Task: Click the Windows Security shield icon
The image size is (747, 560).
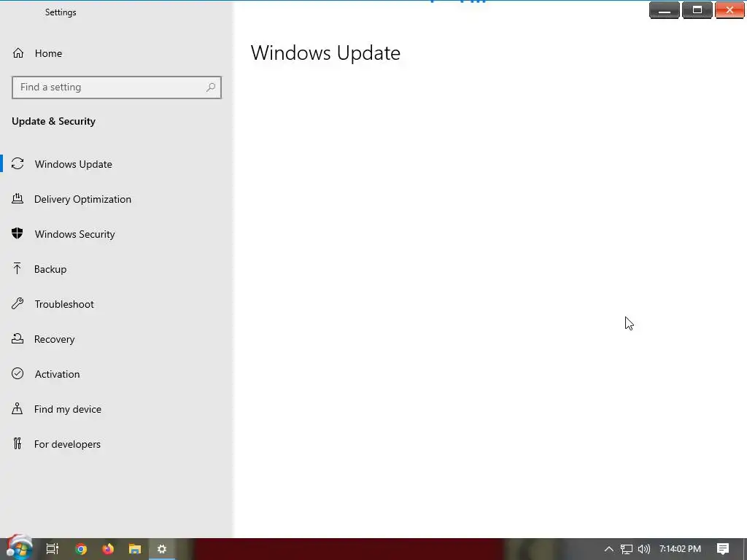Action: [x=18, y=233]
